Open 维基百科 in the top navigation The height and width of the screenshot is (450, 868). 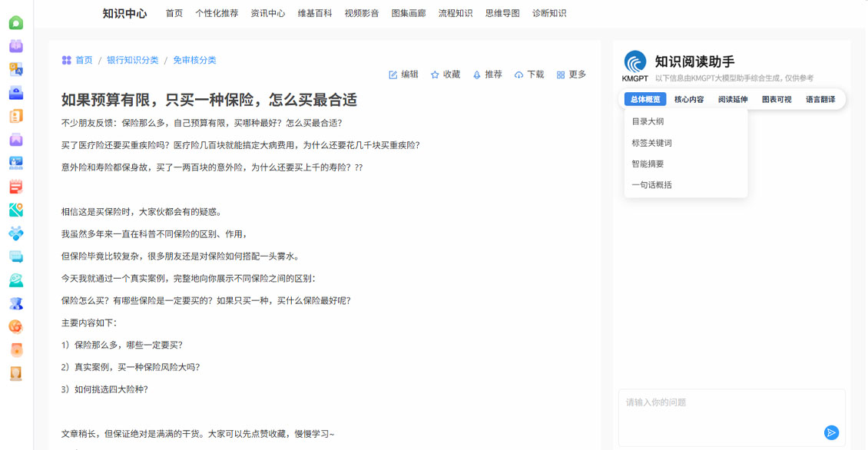pyautogui.click(x=315, y=13)
